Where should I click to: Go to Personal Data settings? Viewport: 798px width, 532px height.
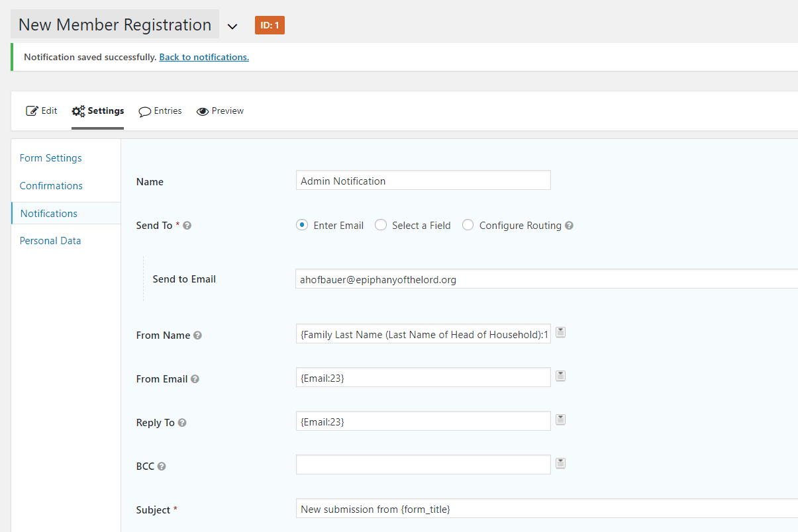50,241
